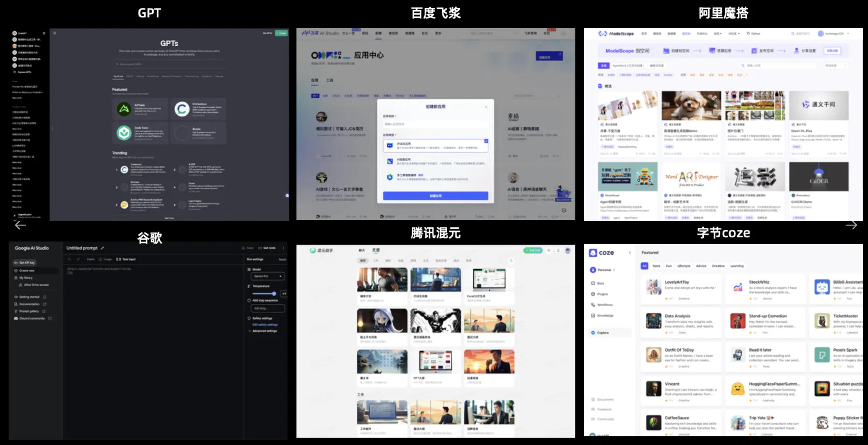868x445 pixels.
Task: Open the three-dot menu in AI Studio header
Action: pos(283,248)
